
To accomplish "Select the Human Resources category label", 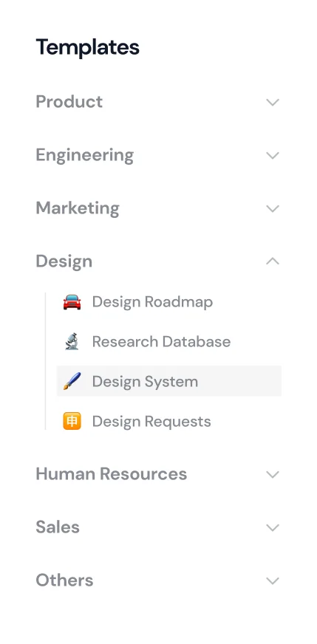I will point(112,474).
